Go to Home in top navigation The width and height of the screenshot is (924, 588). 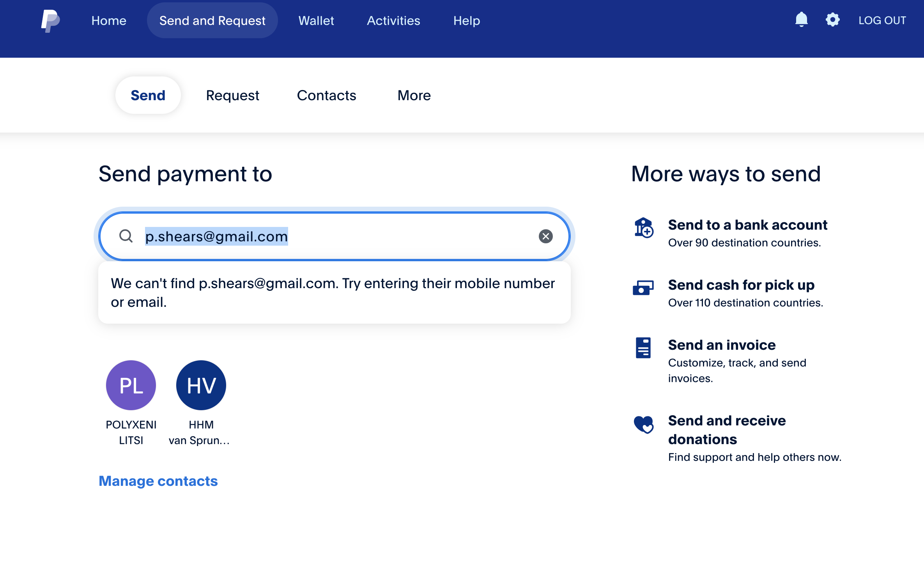coord(109,21)
